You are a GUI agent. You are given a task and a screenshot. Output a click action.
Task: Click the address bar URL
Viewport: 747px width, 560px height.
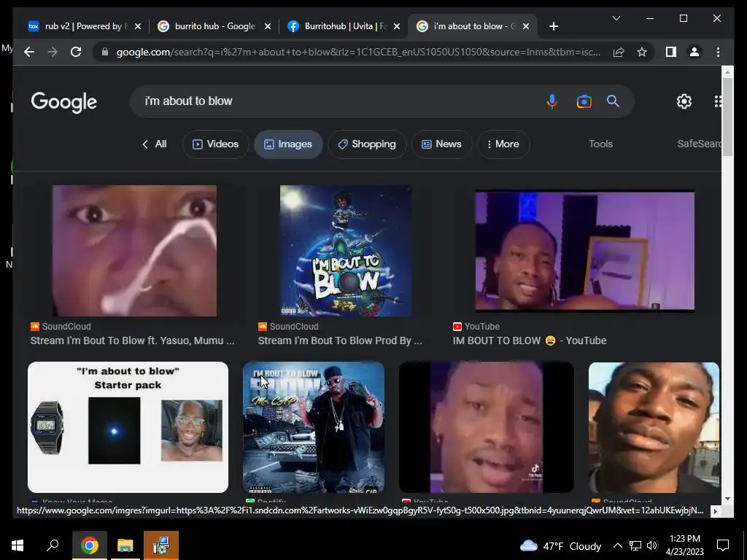[x=358, y=52]
